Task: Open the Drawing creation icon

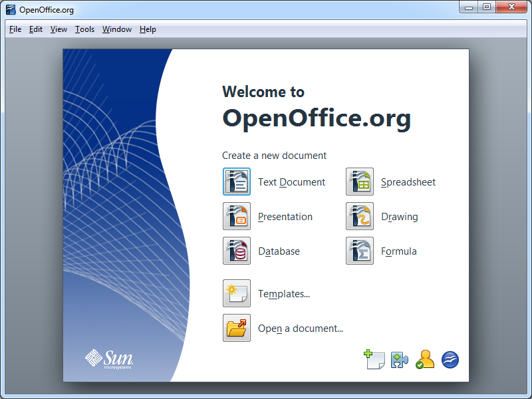Action: click(360, 216)
